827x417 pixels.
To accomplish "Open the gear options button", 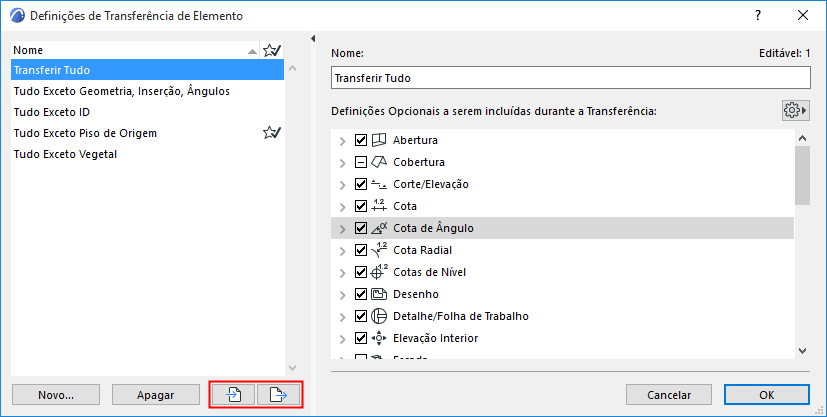I will click(x=795, y=110).
